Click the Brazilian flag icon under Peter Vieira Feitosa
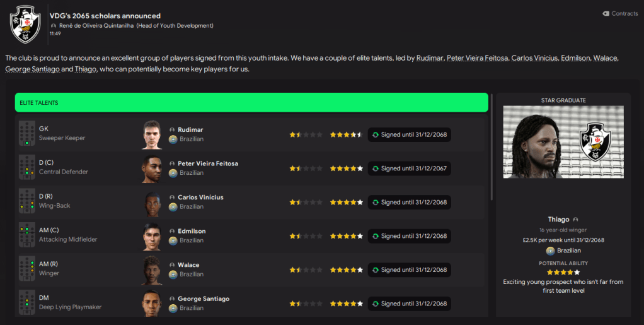This screenshot has height=325, width=644. click(173, 173)
